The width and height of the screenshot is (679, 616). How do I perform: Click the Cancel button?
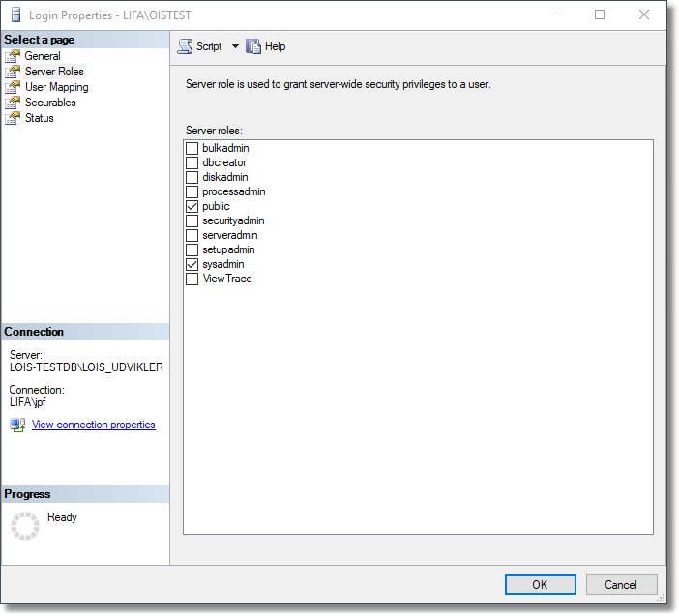click(621, 584)
